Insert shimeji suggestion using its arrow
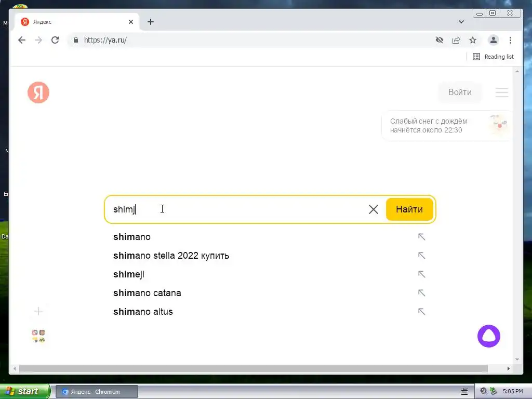The height and width of the screenshot is (399, 532). tap(421, 274)
